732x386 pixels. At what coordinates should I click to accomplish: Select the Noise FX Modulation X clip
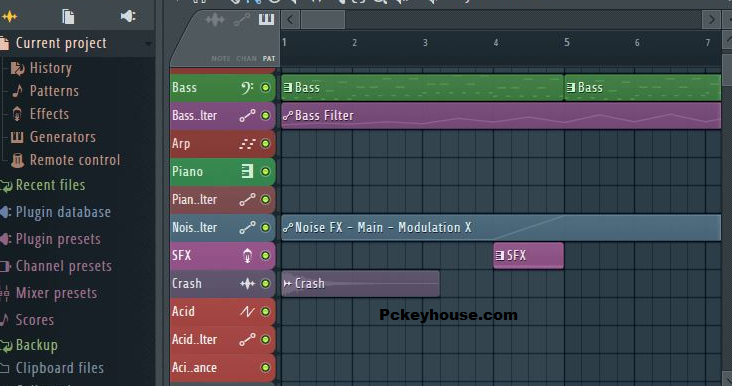(x=501, y=228)
